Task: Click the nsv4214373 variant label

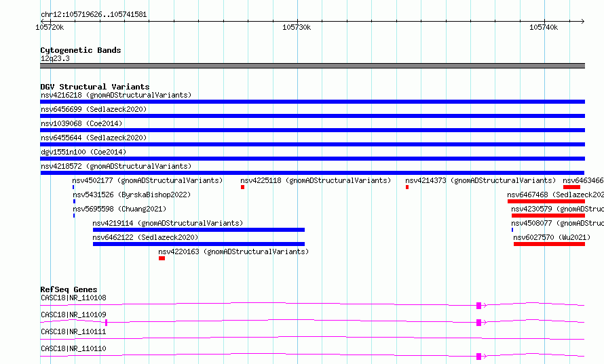Action: 480,180
